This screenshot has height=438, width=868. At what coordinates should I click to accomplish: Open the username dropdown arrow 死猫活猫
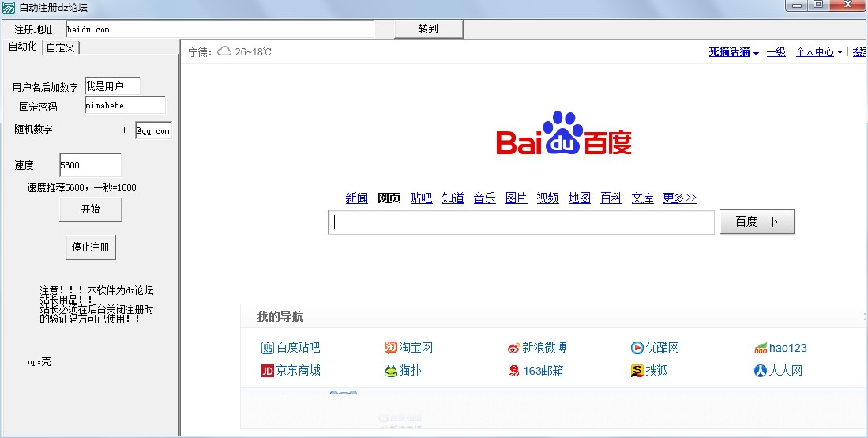[x=756, y=53]
